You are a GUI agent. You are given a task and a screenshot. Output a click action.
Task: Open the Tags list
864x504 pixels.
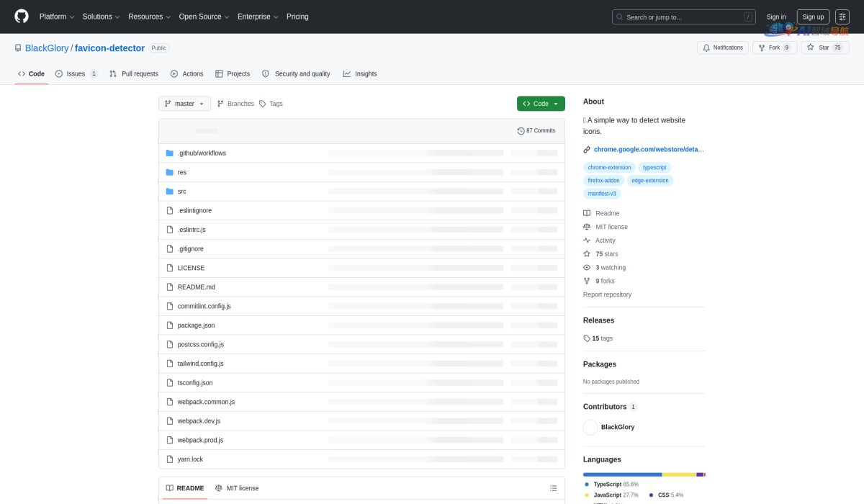coord(271,104)
